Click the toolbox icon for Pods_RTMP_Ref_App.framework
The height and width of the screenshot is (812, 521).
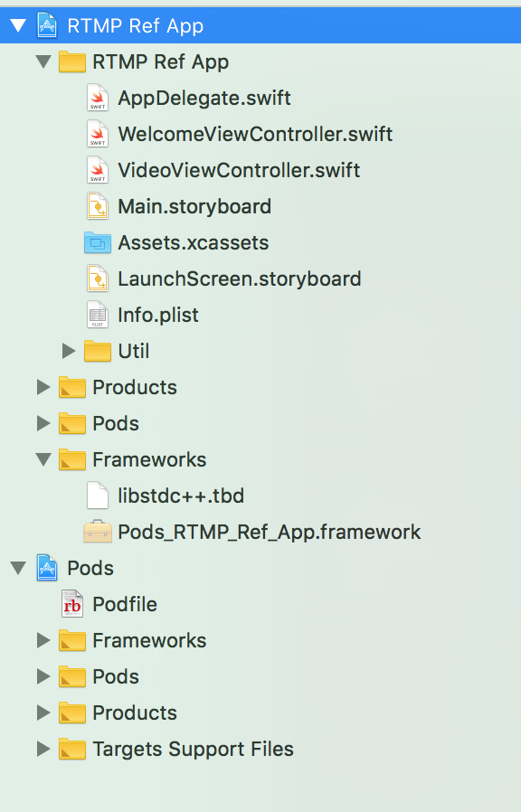click(98, 532)
